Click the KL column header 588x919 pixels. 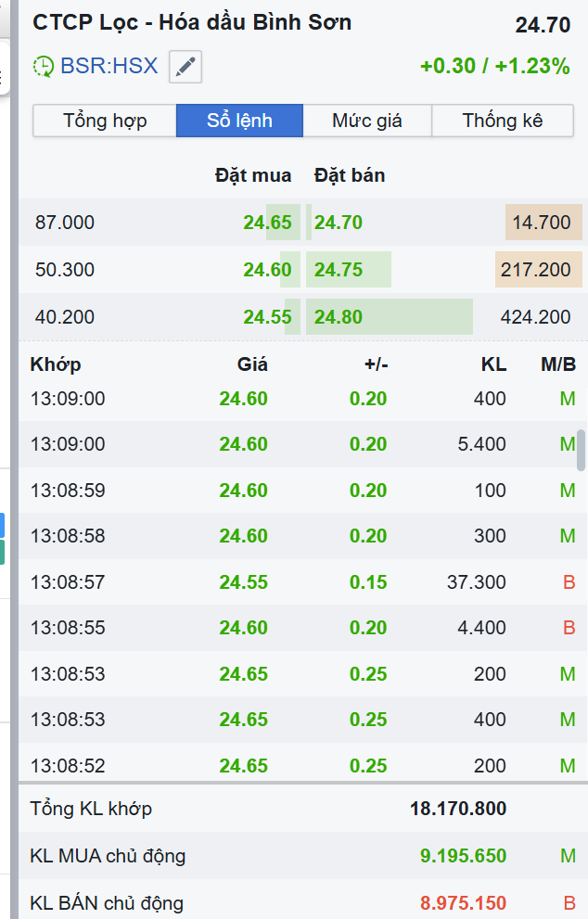493,364
